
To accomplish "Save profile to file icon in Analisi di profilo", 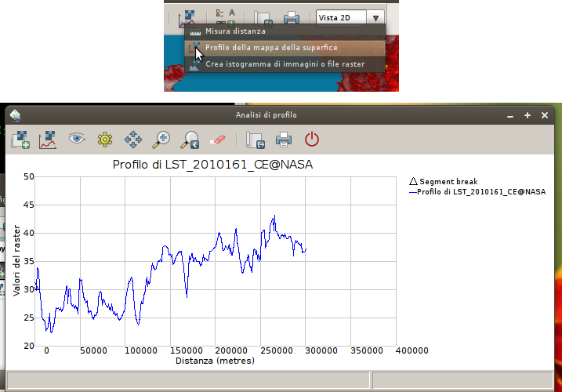I will tap(256, 140).
